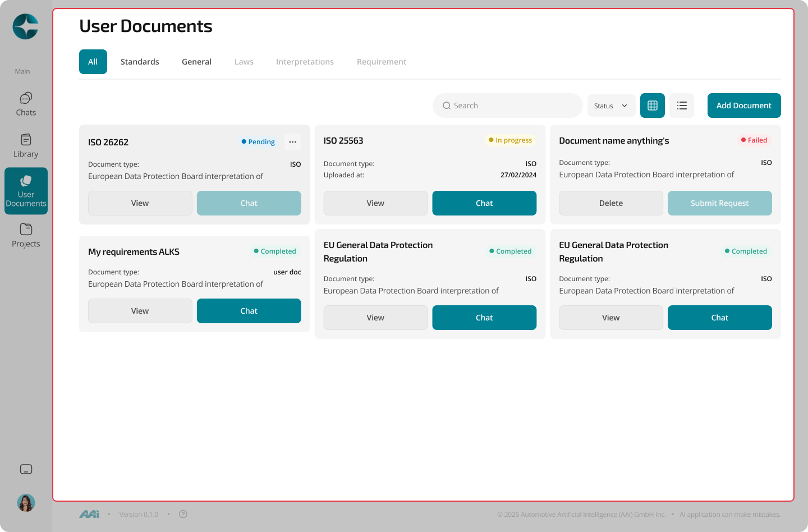Select User Documents in the sidebar
The height and width of the screenshot is (532, 808).
tap(26, 191)
